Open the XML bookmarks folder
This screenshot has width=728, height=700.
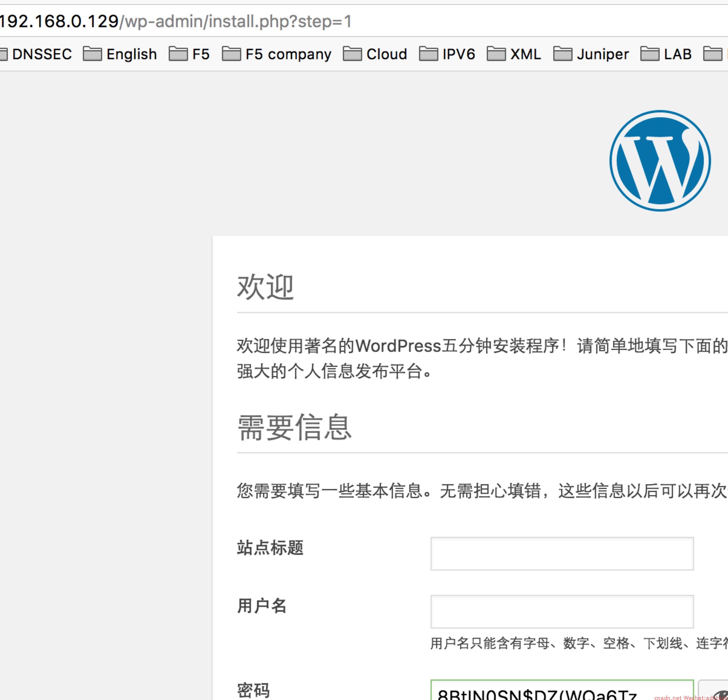pyautogui.click(x=514, y=54)
